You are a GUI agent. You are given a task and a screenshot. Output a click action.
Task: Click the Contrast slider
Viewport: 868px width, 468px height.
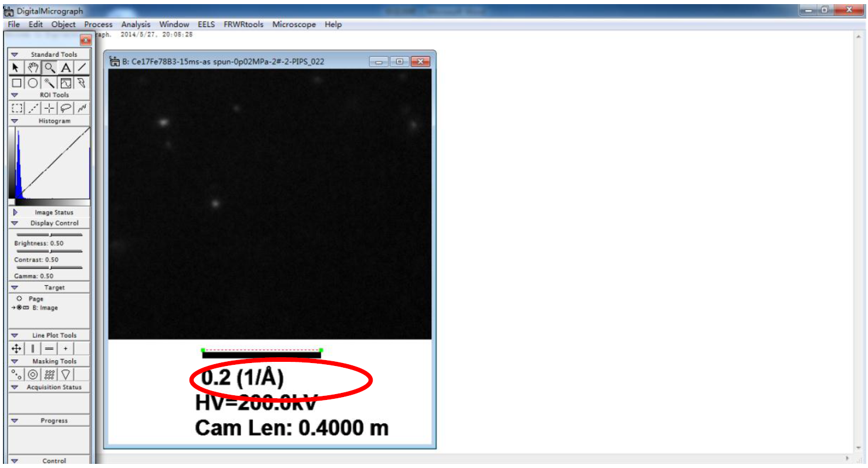(x=49, y=251)
